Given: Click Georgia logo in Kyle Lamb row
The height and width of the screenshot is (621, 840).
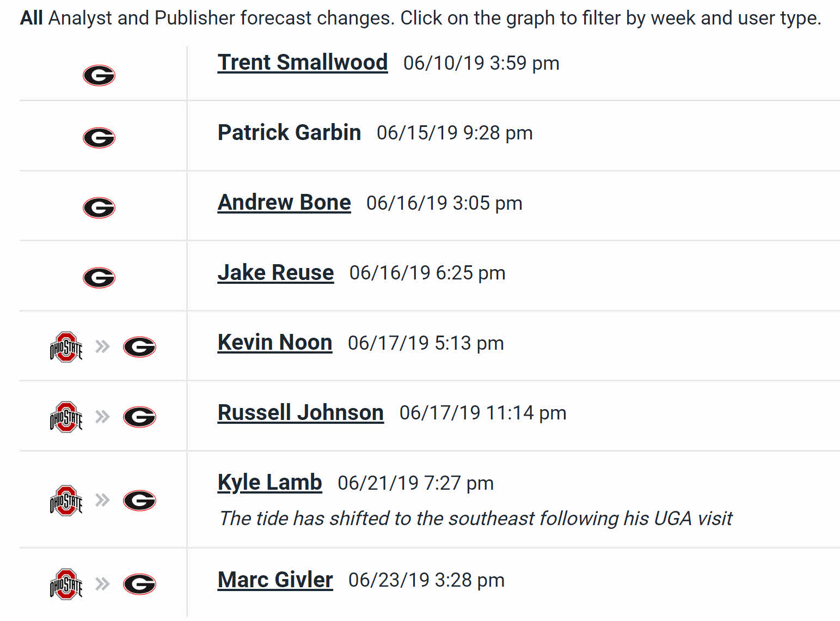Looking at the screenshot, I should (139, 501).
